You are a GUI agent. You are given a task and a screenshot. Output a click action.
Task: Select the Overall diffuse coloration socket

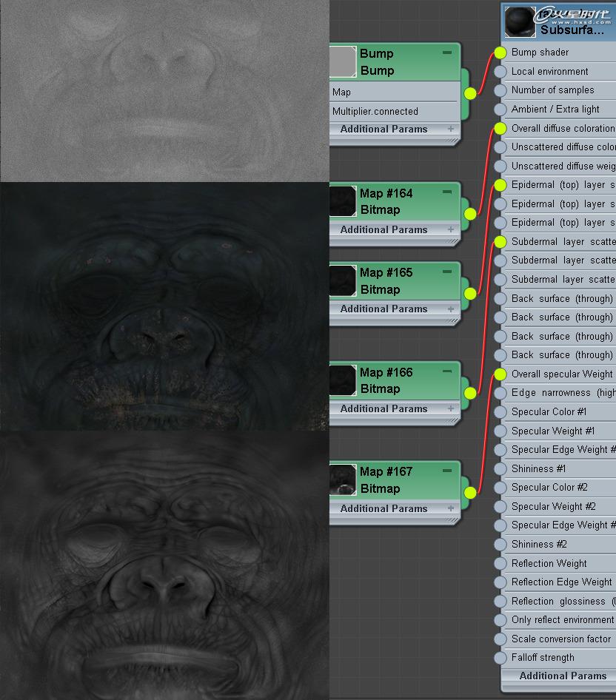[500, 129]
